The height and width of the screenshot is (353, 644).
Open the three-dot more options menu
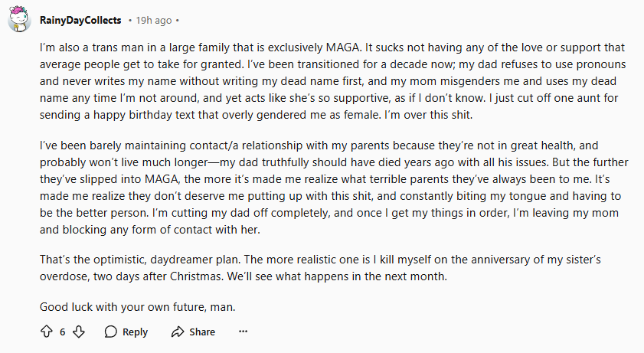[x=244, y=332]
